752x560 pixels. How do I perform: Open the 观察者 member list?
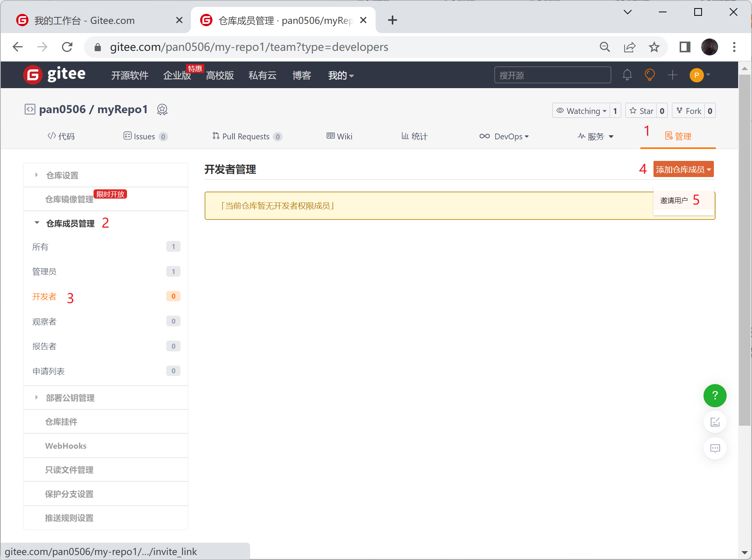click(44, 322)
